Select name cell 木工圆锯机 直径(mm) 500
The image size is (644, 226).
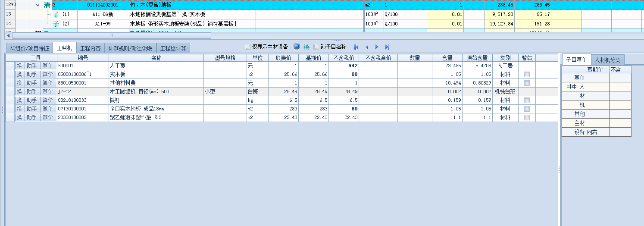tap(156, 91)
